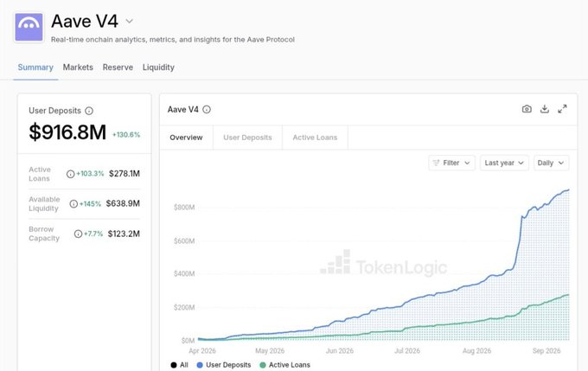This screenshot has height=371, width=588.
Task: Toggle Active Loans legend series
Action: (x=285, y=365)
